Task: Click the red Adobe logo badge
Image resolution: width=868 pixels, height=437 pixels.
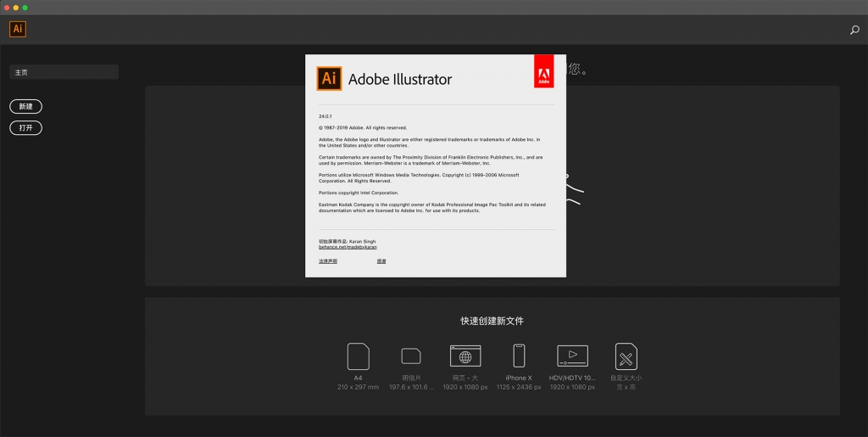Action: coord(543,71)
